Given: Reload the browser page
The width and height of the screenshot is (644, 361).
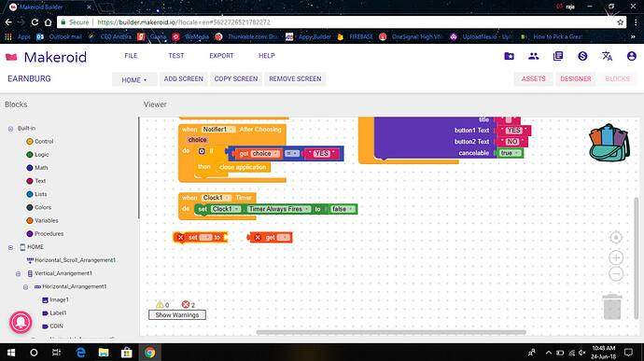Looking at the screenshot, I should click(x=35, y=22).
